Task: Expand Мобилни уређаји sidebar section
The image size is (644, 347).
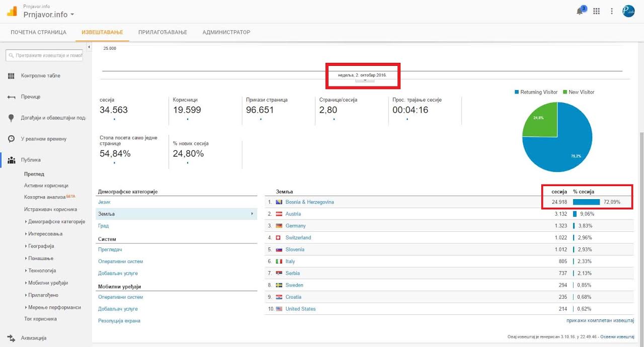Action: coord(46,283)
